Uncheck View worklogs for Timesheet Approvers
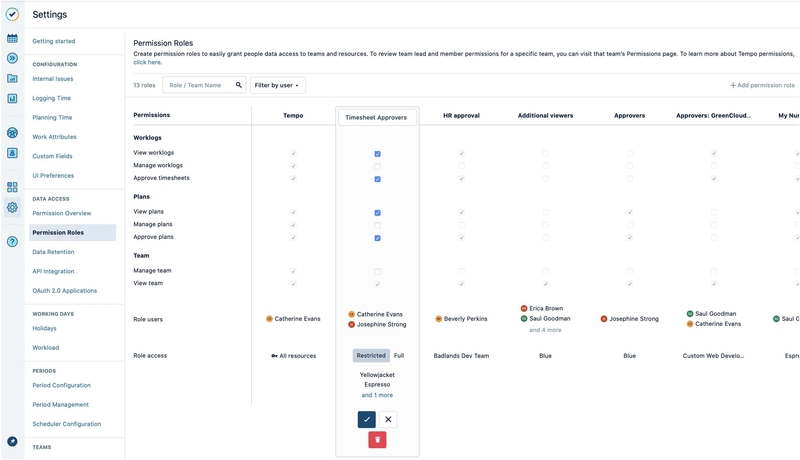The width and height of the screenshot is (800, 460). (x=377, y=154)
